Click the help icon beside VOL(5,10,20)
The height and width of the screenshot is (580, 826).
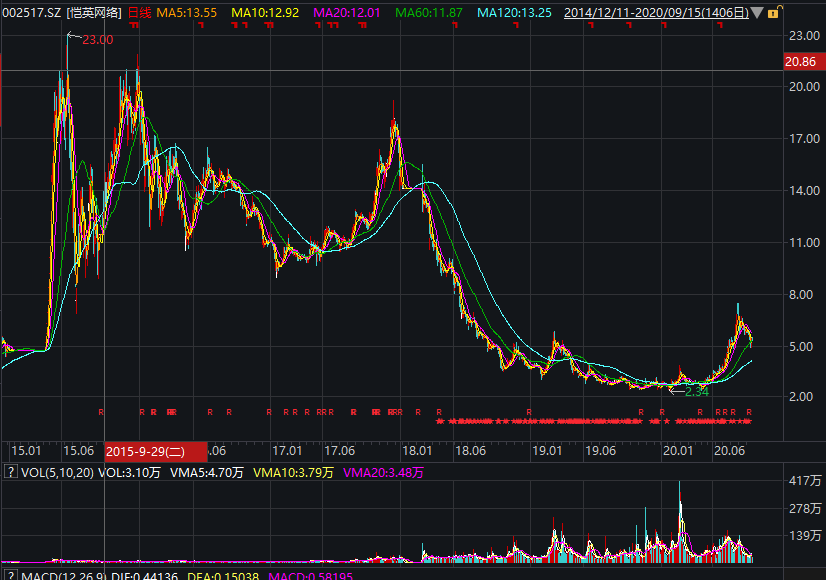coord(10,473)
